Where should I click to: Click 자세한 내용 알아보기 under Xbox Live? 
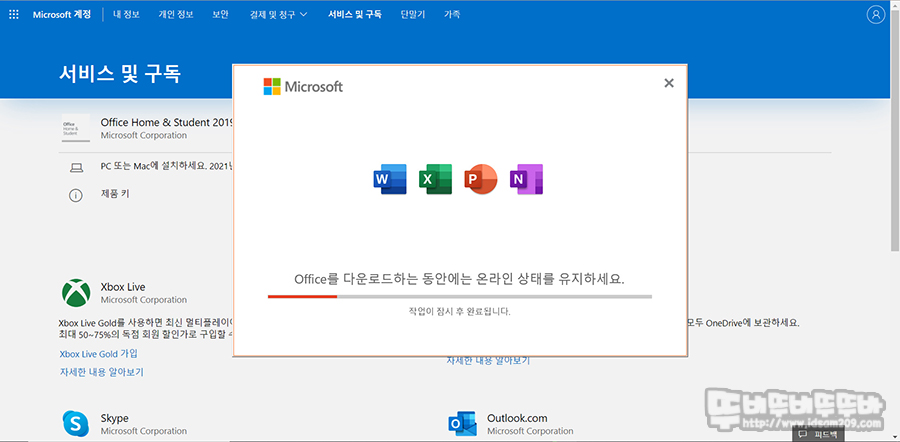[102, 372]
